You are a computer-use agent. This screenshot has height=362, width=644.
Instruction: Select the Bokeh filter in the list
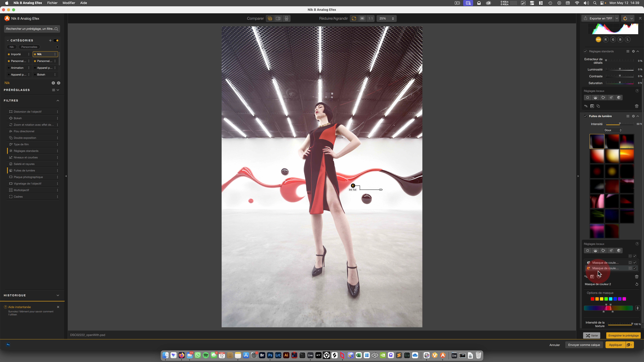33,118
